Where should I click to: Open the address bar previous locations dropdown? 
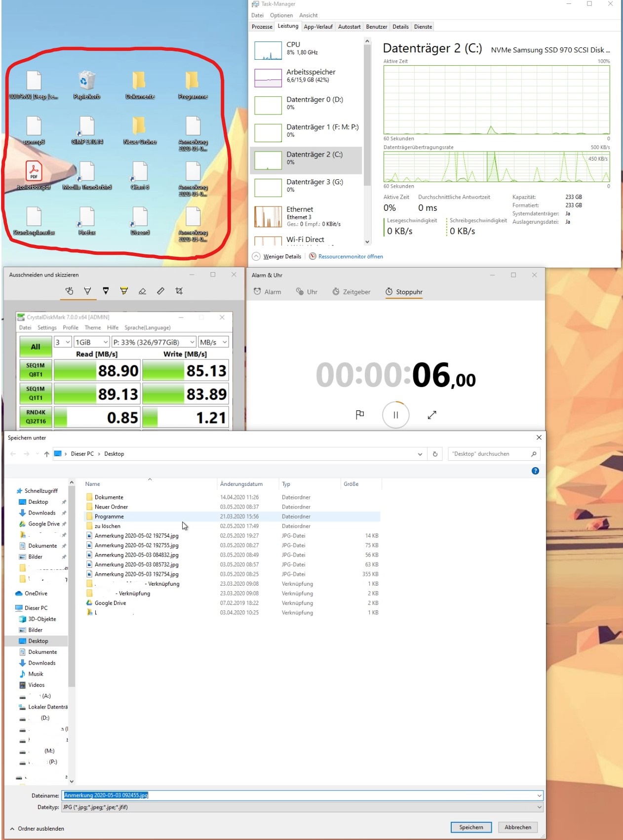420,454
